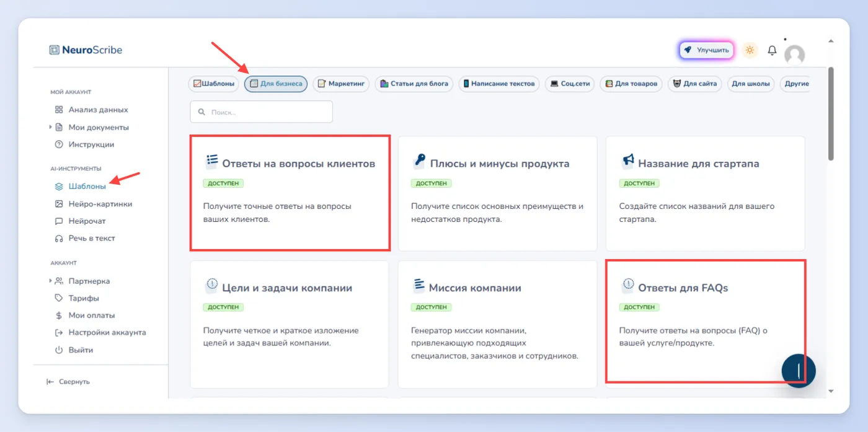Open Нейрочат in the sidebar
This screenshot has height=432, width=868.
pos(87,221)
